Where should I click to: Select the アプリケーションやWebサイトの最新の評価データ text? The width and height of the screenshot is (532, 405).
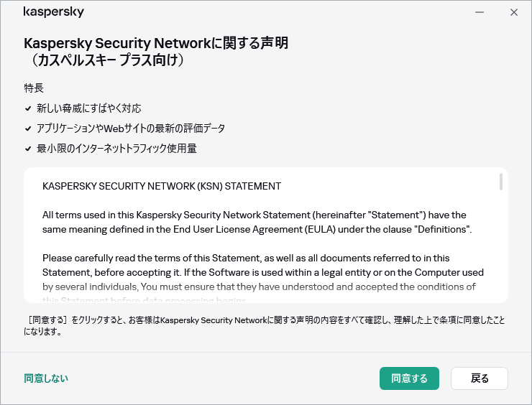131,129
